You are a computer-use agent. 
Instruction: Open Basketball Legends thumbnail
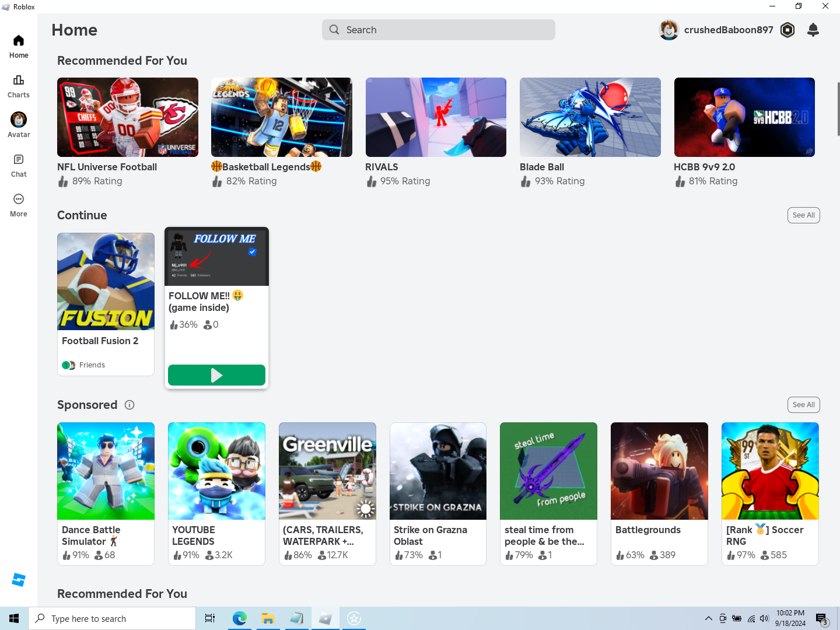point(282,117)
